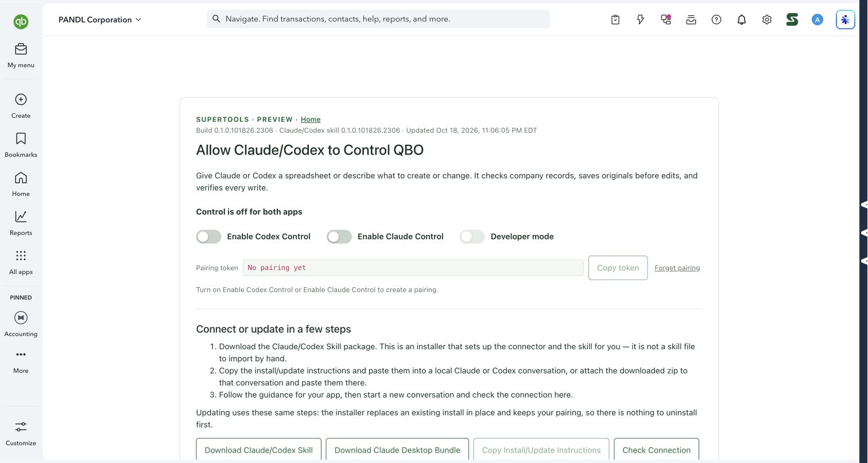
Task: Open Customize sliders icon
Action: pos(21,427)
